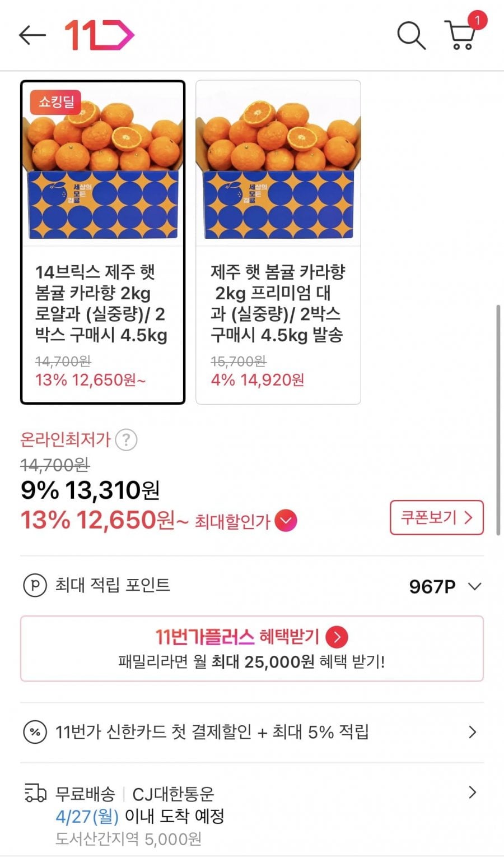Select the 14브릭스 로얄과 product option card
The width and height of the screenshot is (504, 857).
point(102,242)
